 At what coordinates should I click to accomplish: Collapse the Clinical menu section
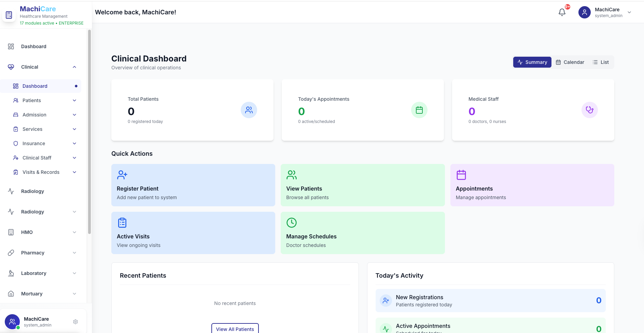coord(74,67)
